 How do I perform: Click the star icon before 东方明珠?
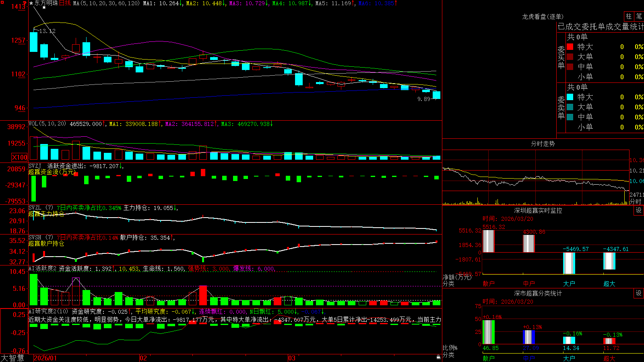point(31,3)
